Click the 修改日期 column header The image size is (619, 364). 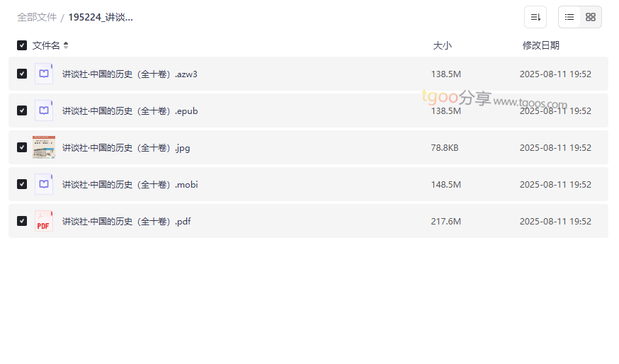540,45
